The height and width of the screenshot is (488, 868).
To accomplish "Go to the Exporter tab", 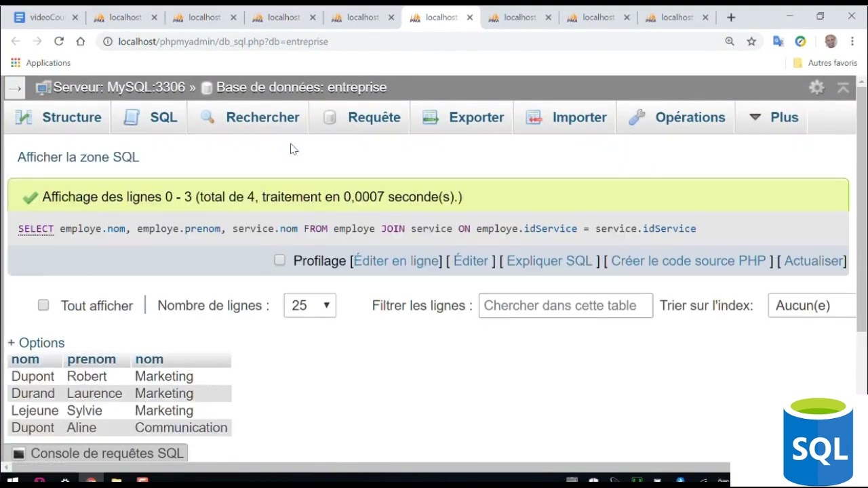I will click(x=463, y=117).
